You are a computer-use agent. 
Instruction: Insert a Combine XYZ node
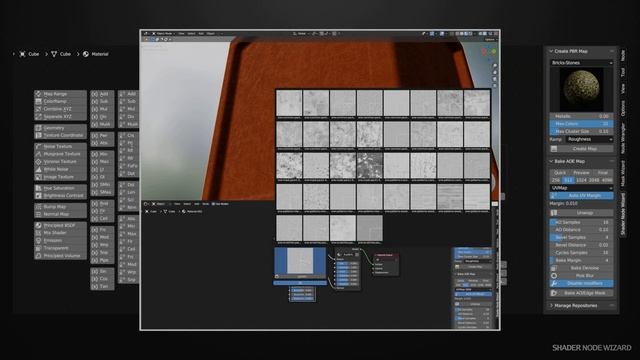point(60,109)
